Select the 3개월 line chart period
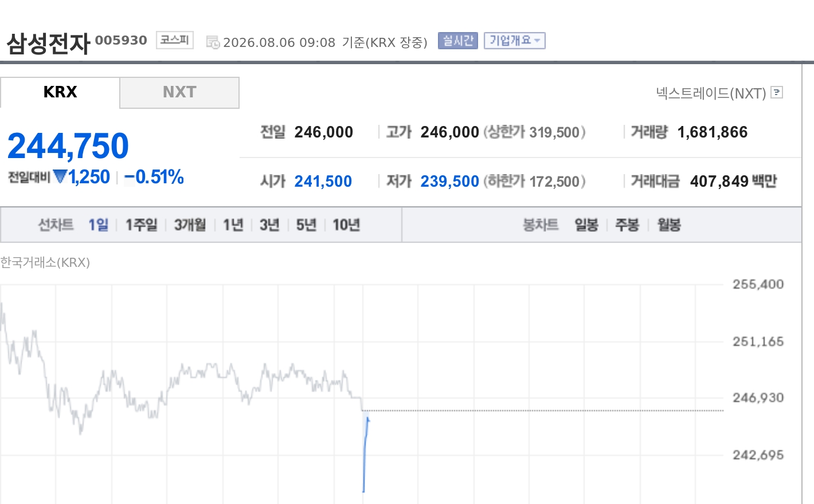 (190, 225)
